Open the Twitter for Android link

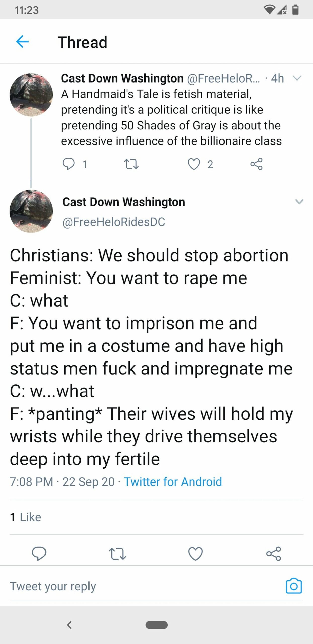tap(173, 482)
